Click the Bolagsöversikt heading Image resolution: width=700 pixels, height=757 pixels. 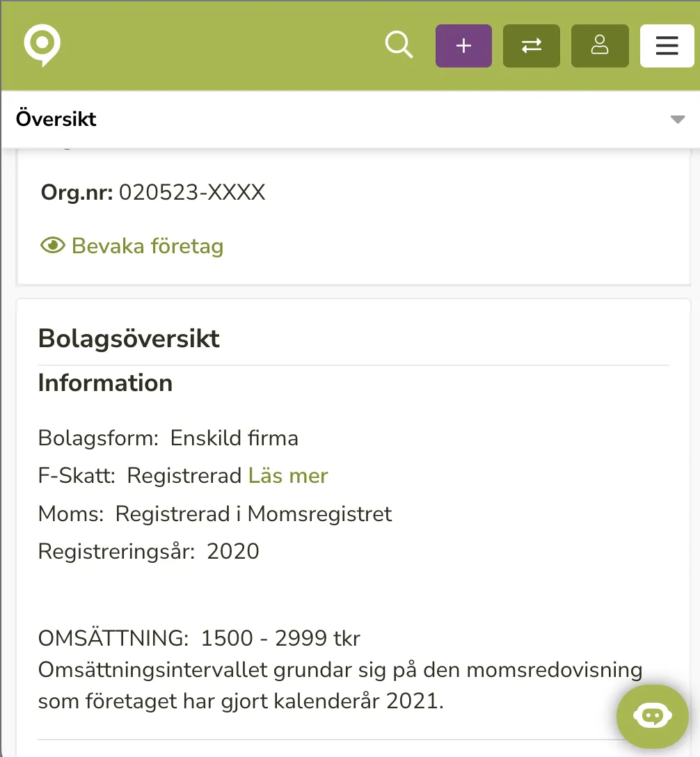(129, 339)
